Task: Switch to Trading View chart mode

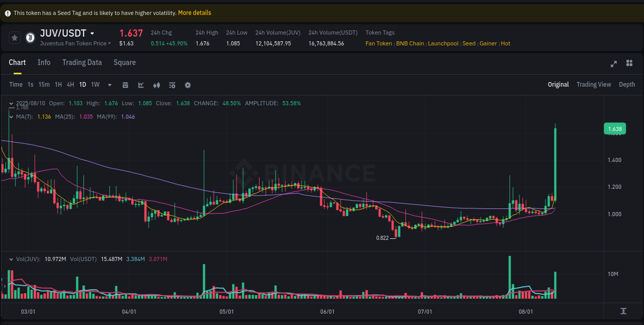Action: (594, 84)
